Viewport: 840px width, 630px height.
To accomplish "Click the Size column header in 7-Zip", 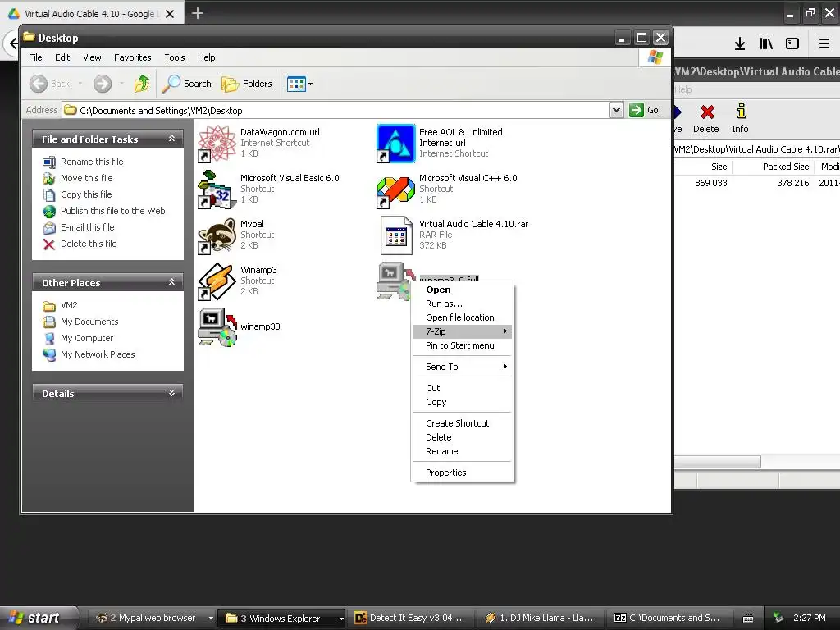I will 703,167.
